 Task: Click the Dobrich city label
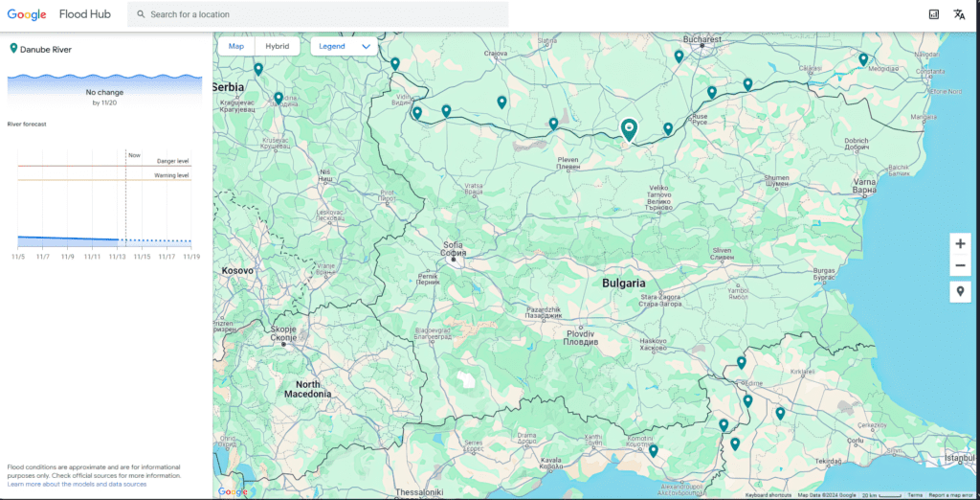[856, 144]
